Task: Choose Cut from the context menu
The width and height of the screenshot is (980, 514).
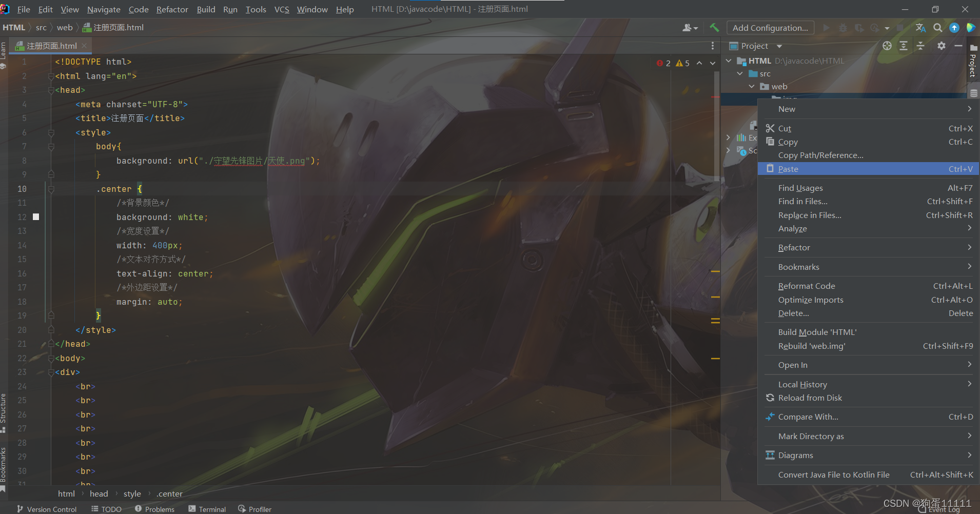Action: [x=868, y=128]
